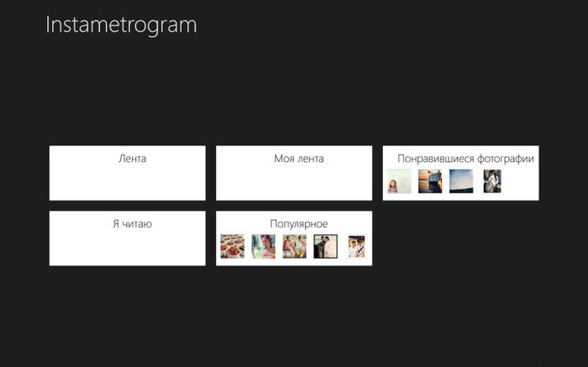Viewport: 588px width, 367px height.
Task: Open the liked photo of a little girl
Action: click(x=399, y=181)
